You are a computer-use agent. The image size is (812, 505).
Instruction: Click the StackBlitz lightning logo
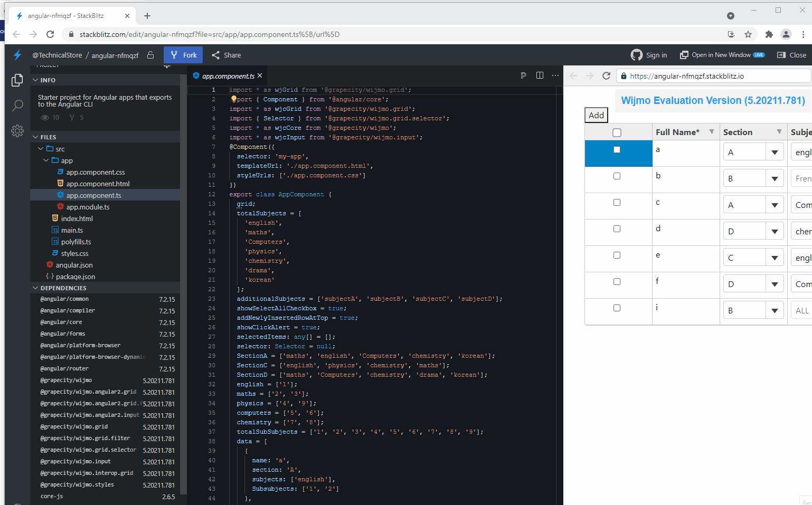(x=17, y=55)
